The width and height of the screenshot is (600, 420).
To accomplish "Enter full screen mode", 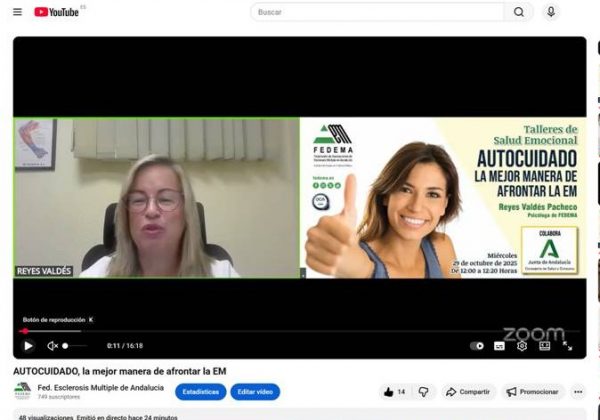I will click(567, 346).
